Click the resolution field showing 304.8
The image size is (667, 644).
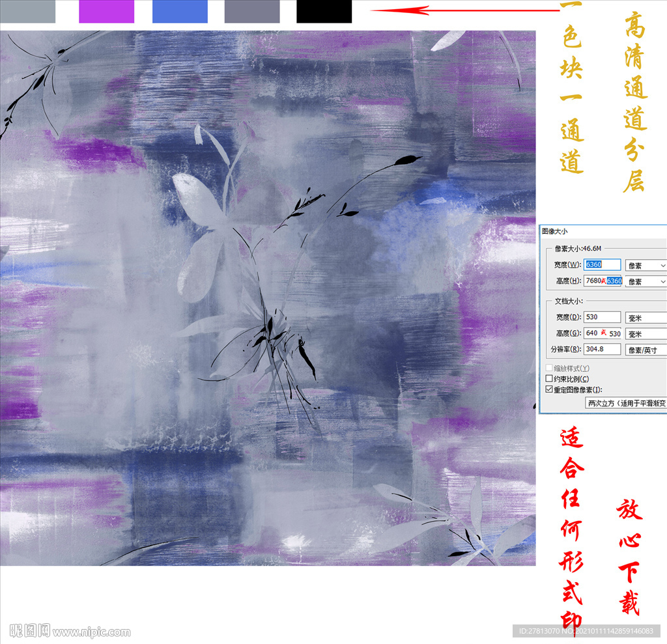pos(602,349)
